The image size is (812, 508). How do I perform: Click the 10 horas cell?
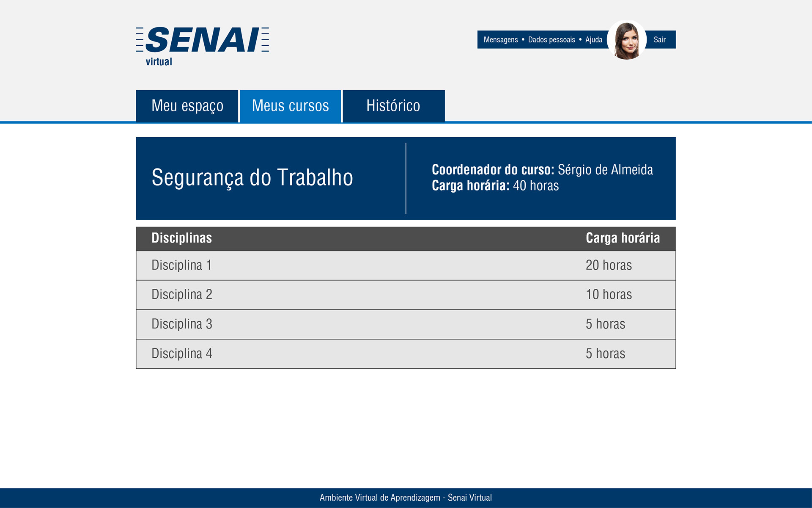[x=609, y=295]
